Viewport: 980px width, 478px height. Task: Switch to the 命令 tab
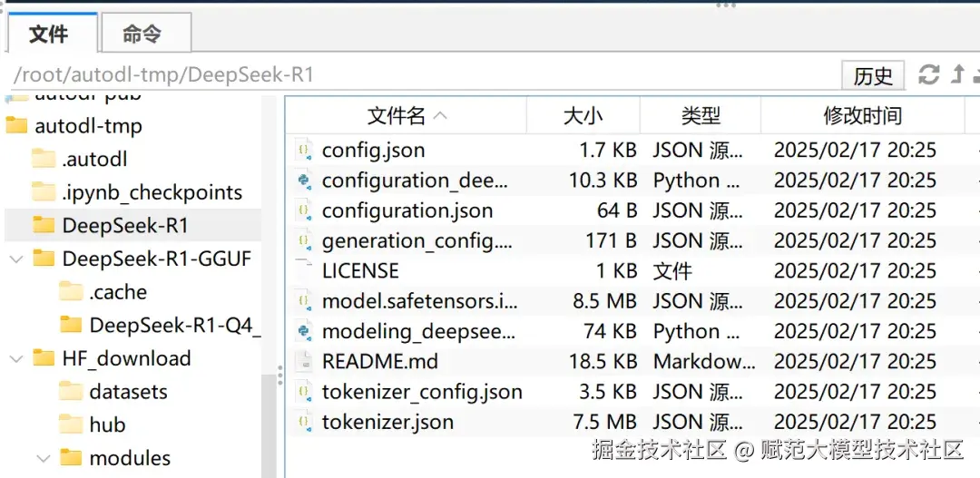(142, 34)
